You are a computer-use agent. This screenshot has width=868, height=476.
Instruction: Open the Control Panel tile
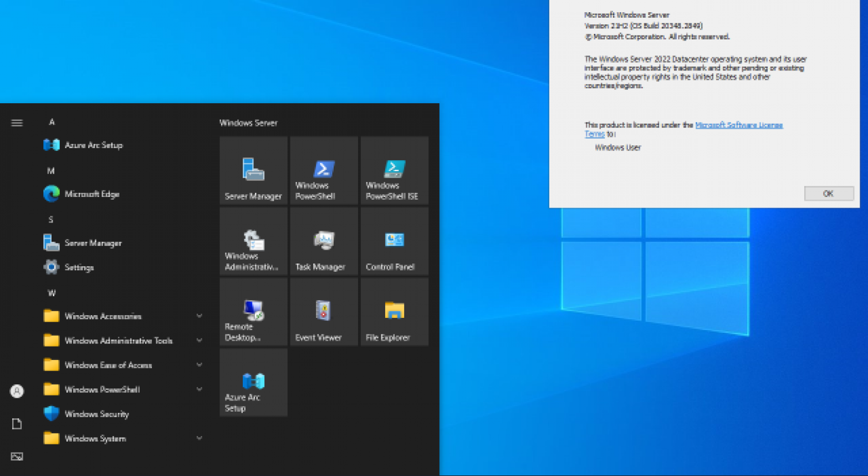(x=394, y=241)
